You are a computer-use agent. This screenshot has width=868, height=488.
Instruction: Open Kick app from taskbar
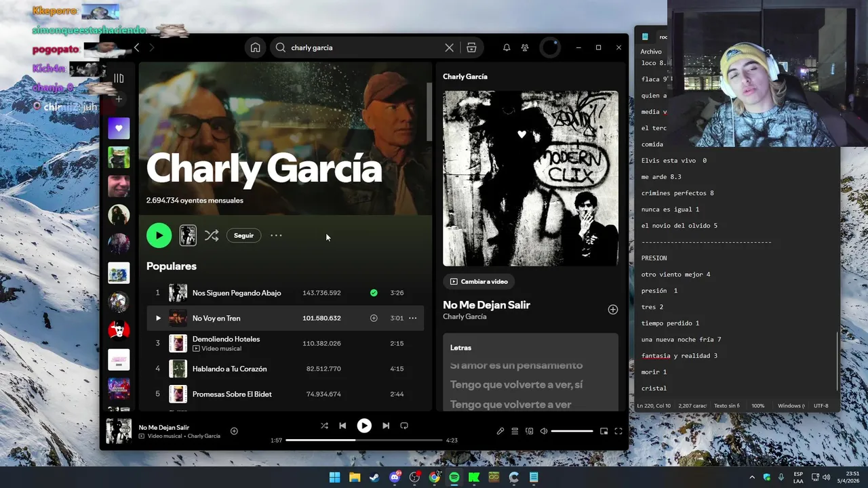(474, 477)
